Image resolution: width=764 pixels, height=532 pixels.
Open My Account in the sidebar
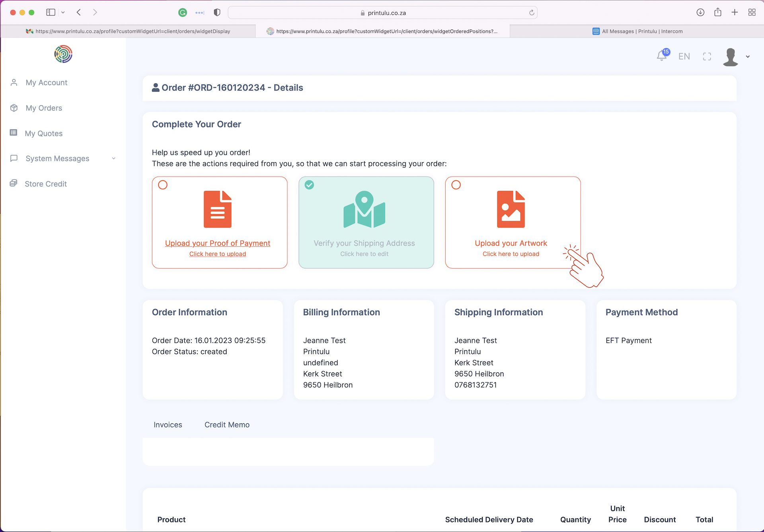click(47, 82)
